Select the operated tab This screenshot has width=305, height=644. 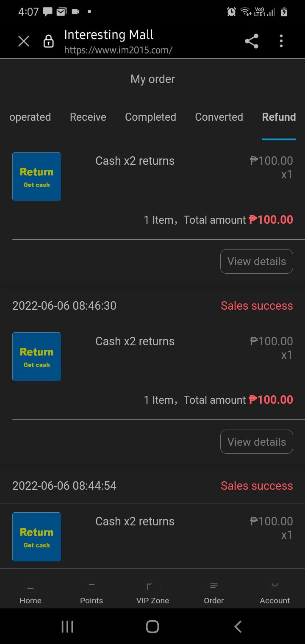pos(30,117)
